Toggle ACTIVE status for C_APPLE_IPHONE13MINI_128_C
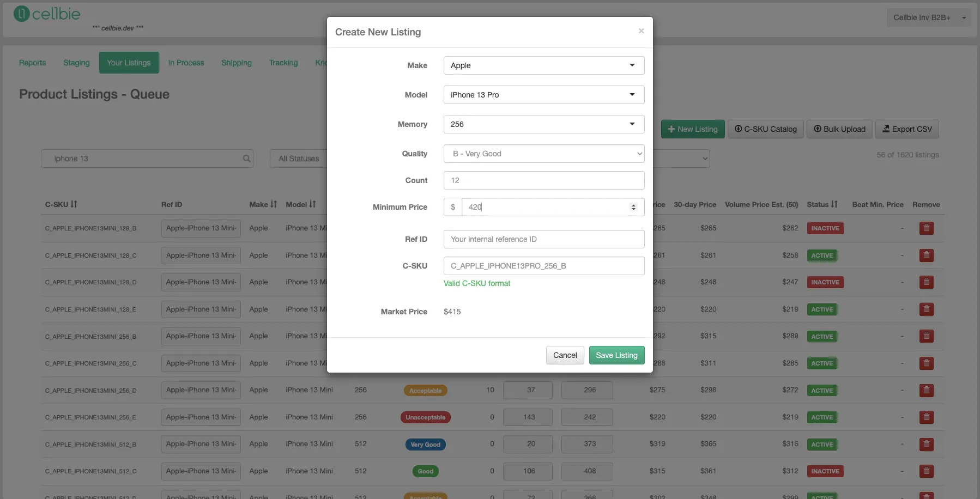The width and height of the screenshot is (980, 499). (x=822, y=255)
